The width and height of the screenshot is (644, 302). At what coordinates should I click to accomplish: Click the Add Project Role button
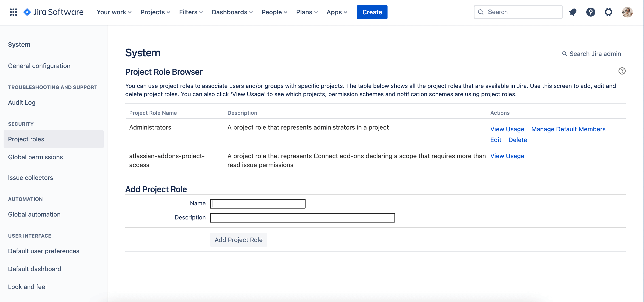click(x=238, y=240)
